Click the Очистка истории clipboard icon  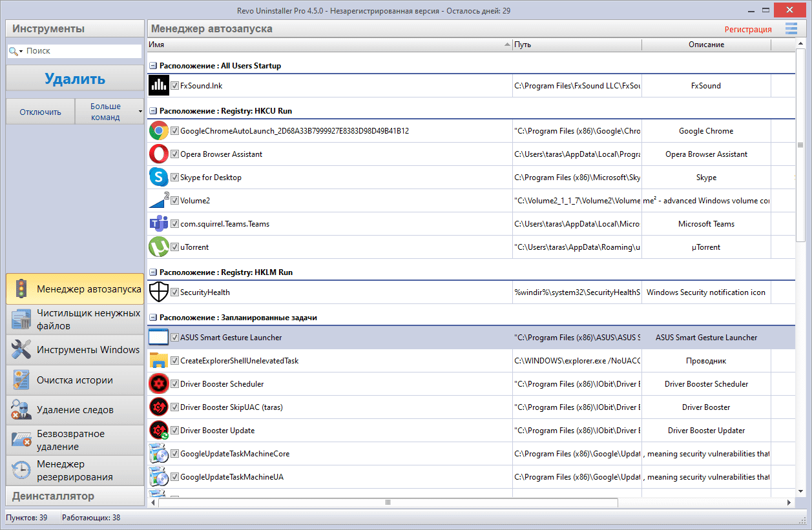[21, 380]
